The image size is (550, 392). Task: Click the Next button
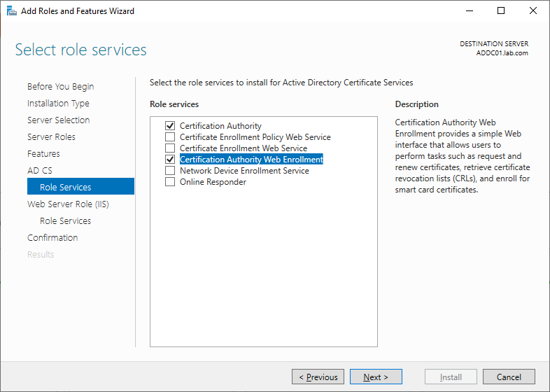tap(376, 377)
